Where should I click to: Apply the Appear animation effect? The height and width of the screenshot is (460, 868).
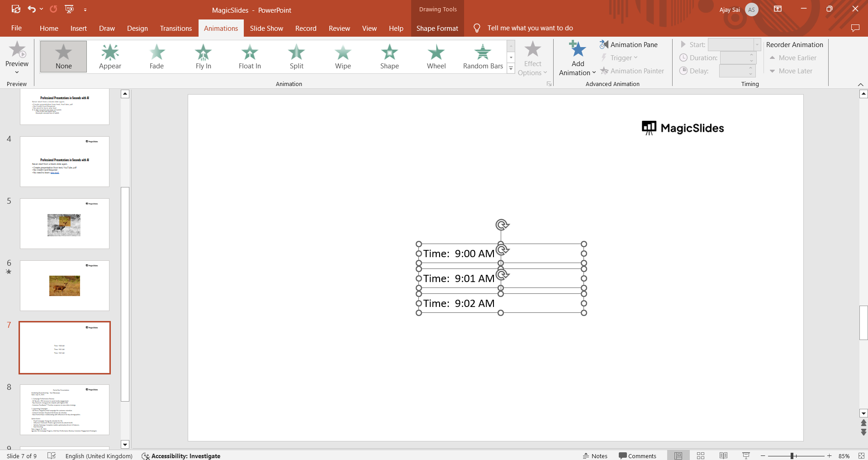[110, 57]
